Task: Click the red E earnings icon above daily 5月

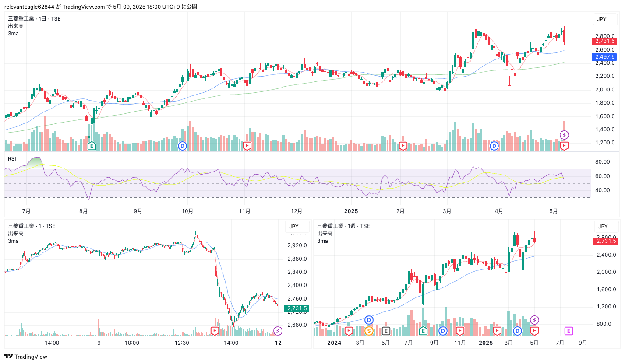Action: click(565, 146)
